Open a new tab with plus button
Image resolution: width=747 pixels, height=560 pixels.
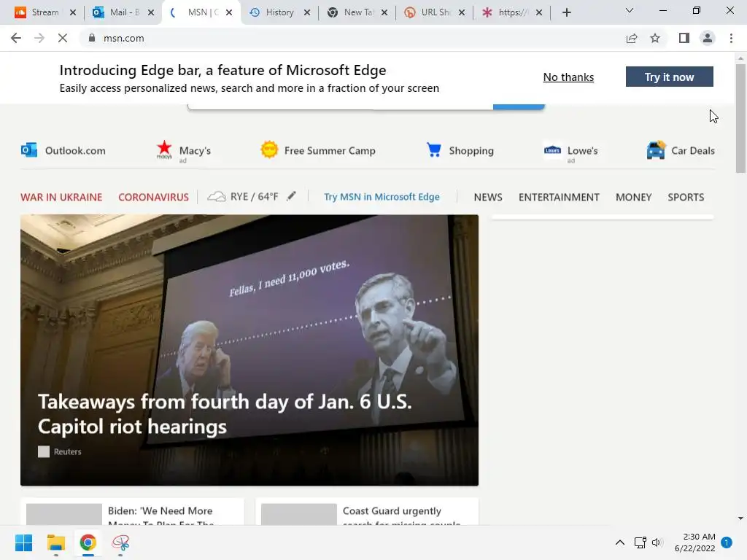point(566,12)
